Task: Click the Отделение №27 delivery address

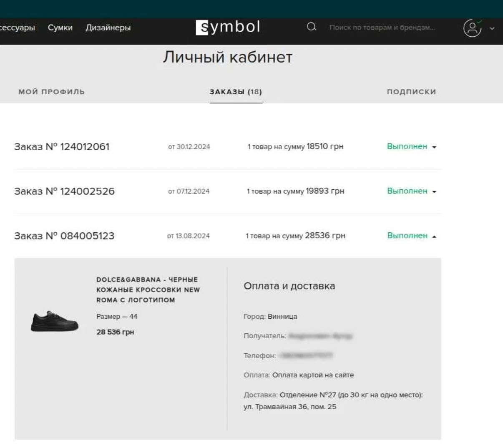Action: pos(333,401)
